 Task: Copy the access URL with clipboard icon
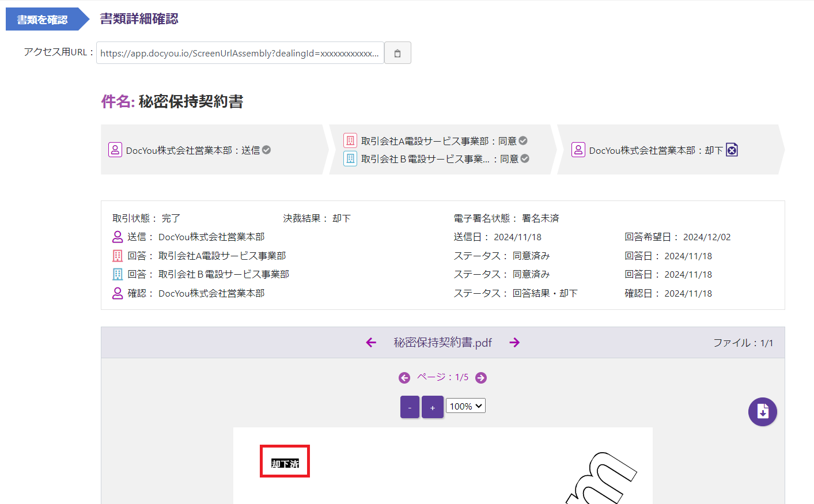(x=397, y=53)
